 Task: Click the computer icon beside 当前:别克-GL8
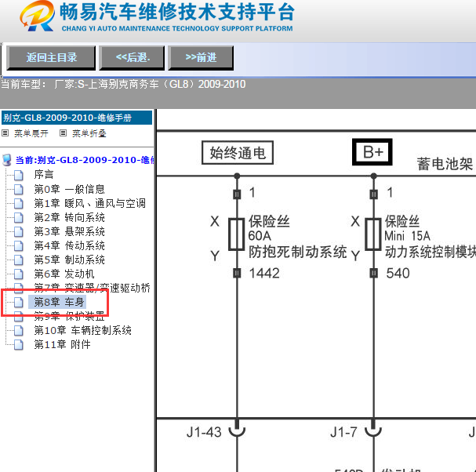click(7, 160)
